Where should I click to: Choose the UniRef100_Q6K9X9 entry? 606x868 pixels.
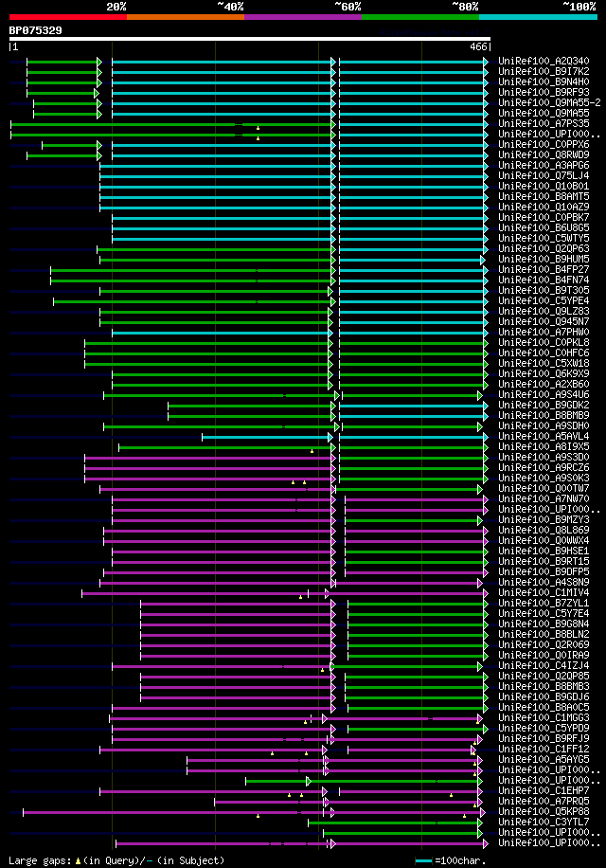(544, 373)
